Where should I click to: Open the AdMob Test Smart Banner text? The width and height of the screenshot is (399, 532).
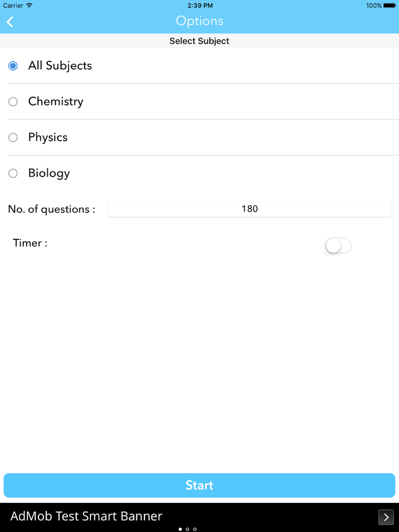(86, 516)
